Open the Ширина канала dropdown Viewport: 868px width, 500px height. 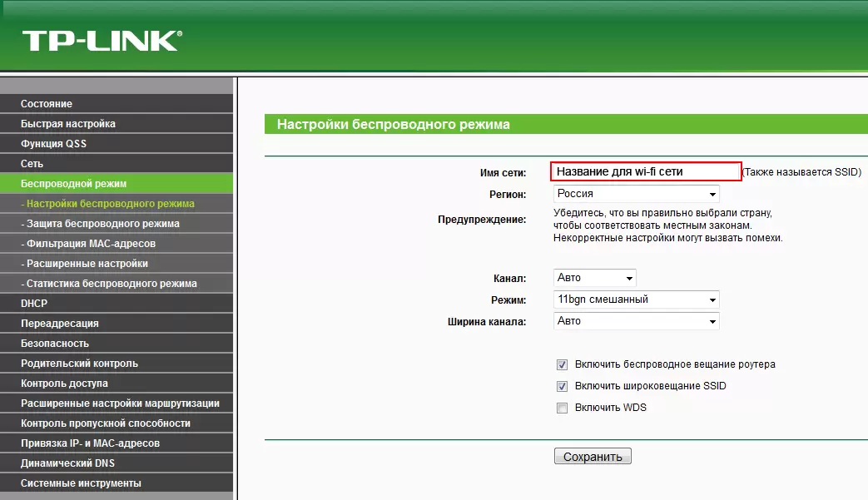coord(636,321)
